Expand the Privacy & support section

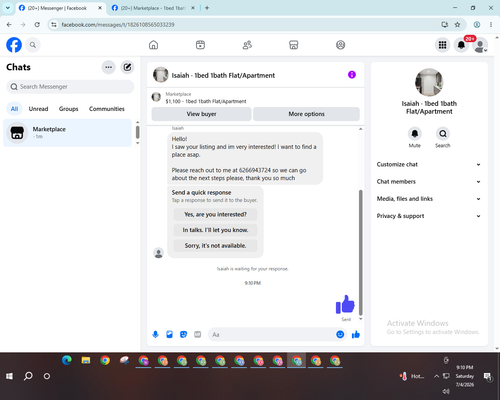(x=429, y=216)
